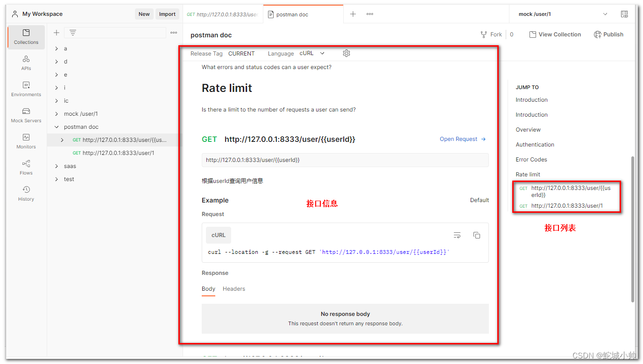
Task: Jump to GET user/{{userId}} in list
Action: click(x=566, y=191)
